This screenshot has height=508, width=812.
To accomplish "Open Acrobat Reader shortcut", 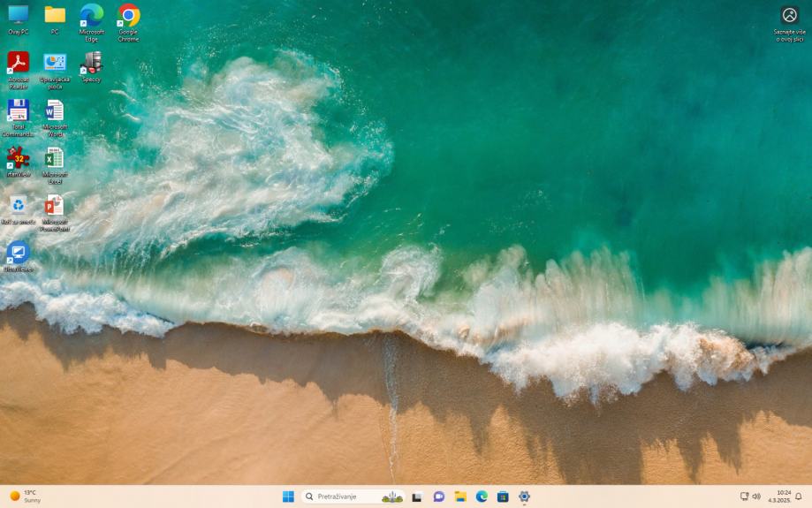I will [19, 70].
